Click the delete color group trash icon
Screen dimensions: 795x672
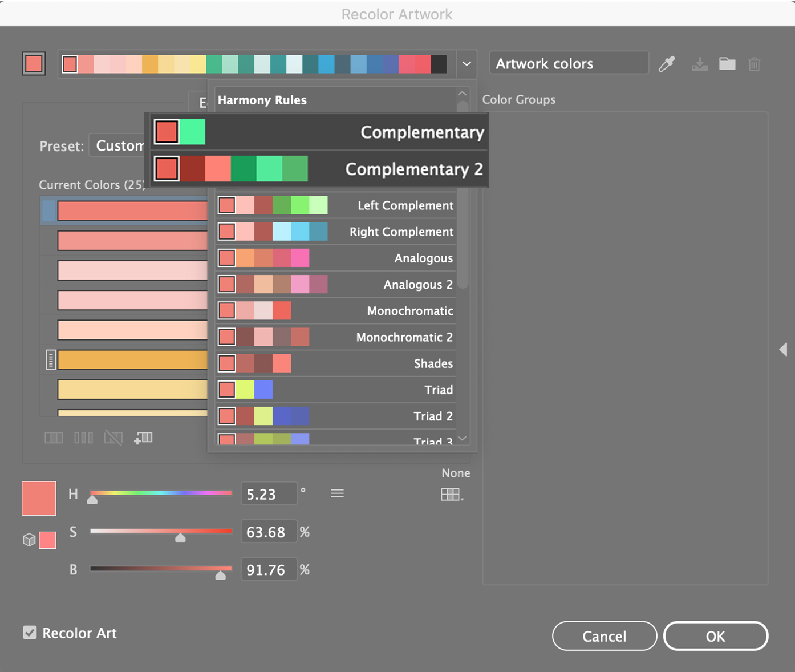754,64
